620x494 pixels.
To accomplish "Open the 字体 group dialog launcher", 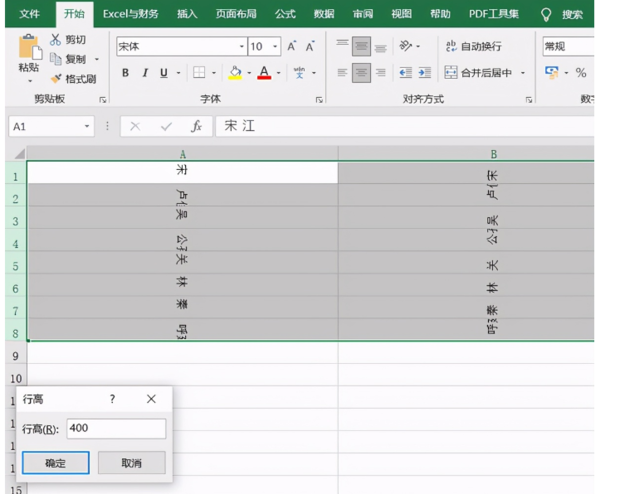I will (319, 100).
